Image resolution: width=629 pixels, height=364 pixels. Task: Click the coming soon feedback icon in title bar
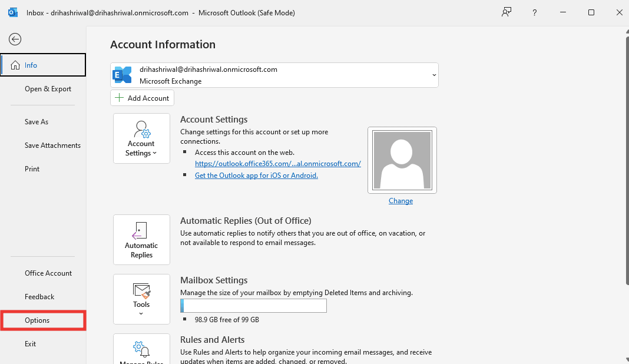point(506,12)
